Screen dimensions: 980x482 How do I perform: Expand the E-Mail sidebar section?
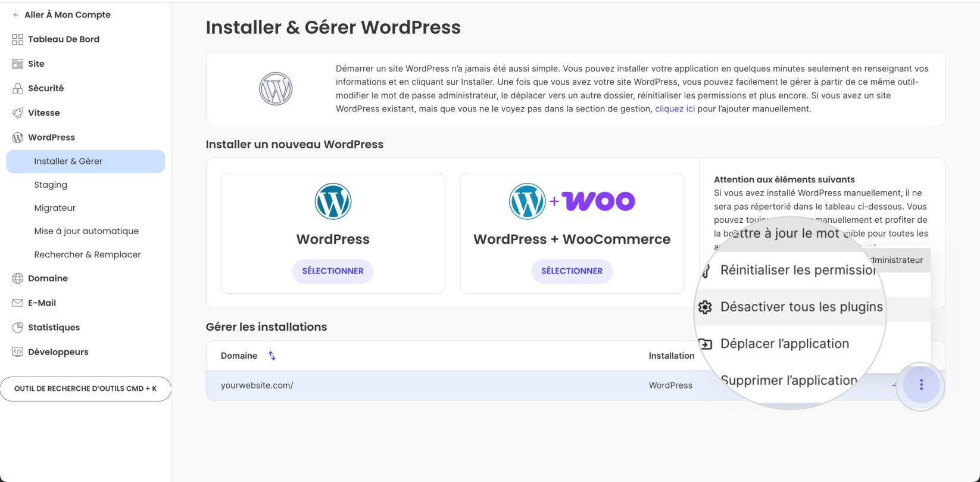(42, 303)
